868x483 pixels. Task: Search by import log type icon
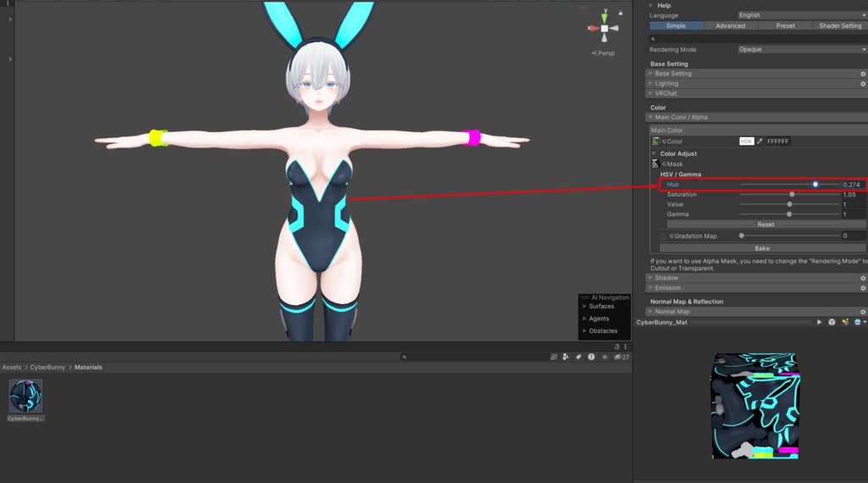(591, 357)
